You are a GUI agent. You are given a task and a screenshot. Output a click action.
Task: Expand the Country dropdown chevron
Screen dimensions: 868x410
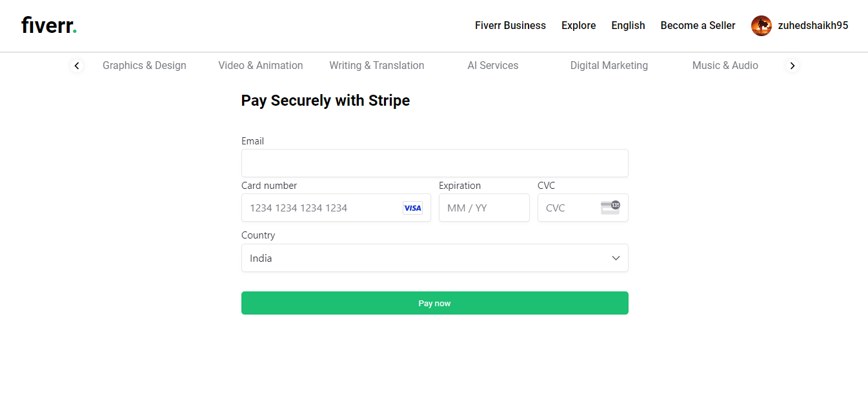pyautogui.click(x=616, y=258)
